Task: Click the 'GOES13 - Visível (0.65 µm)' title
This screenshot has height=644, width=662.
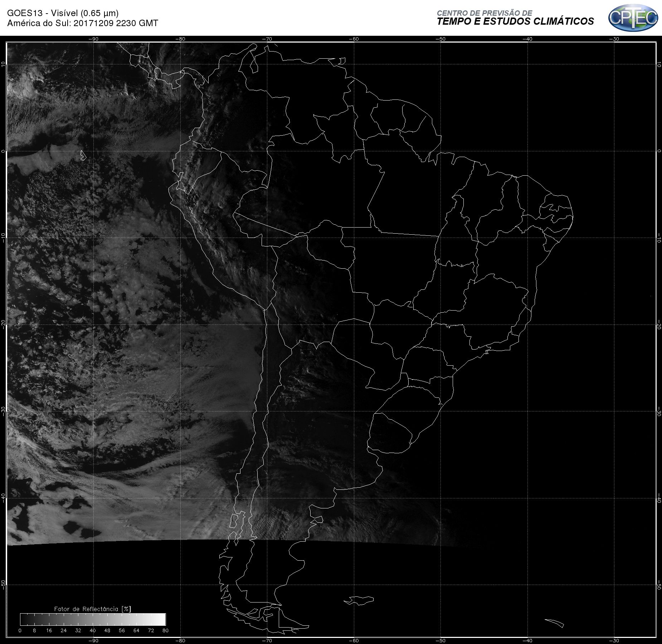Action: [x=63, y=13]
